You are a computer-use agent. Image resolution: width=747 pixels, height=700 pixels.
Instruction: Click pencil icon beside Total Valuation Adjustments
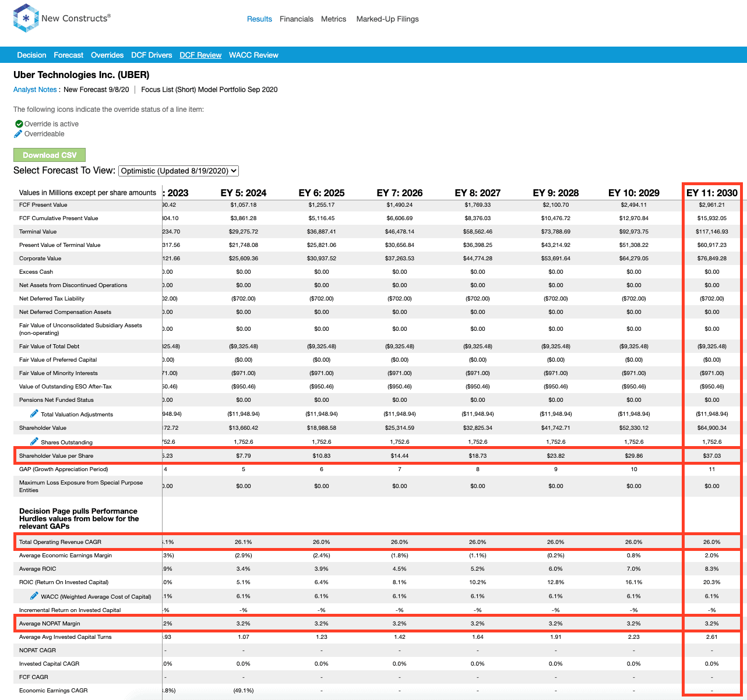click(34, 413)
